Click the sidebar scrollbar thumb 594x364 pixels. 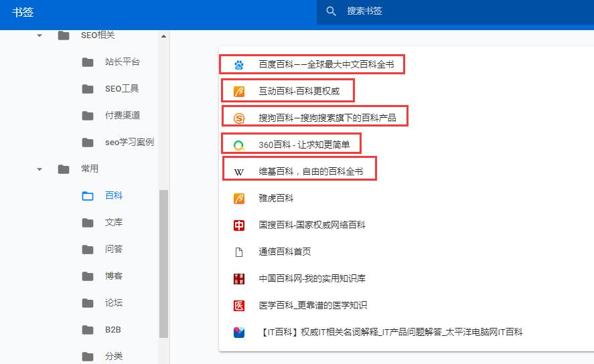point(163,264)
